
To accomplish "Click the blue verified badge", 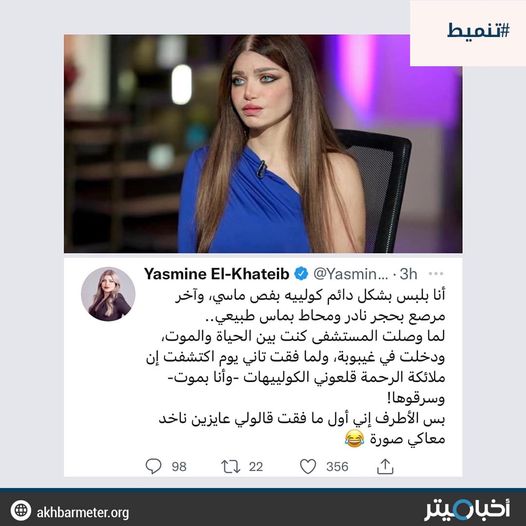I will coord(301,274).
